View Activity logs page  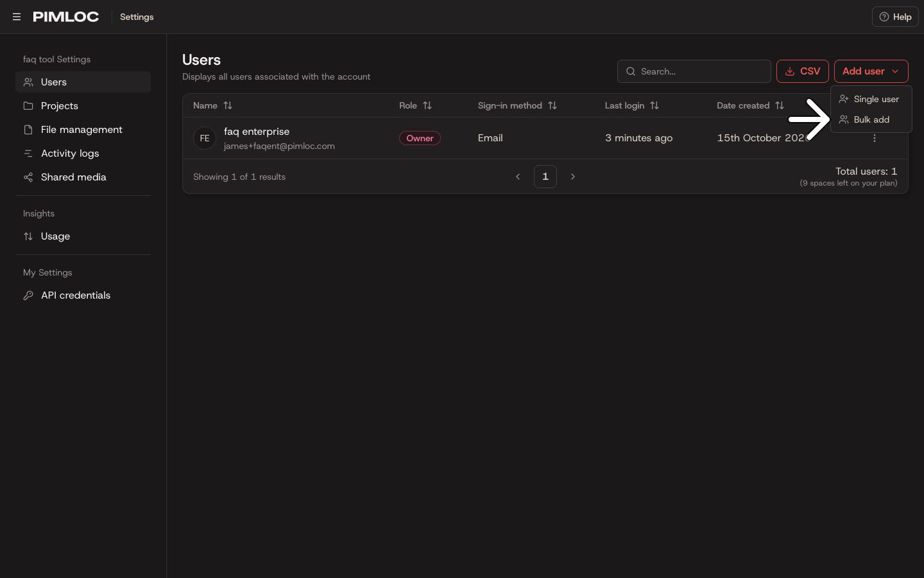[x=83, y=153]
